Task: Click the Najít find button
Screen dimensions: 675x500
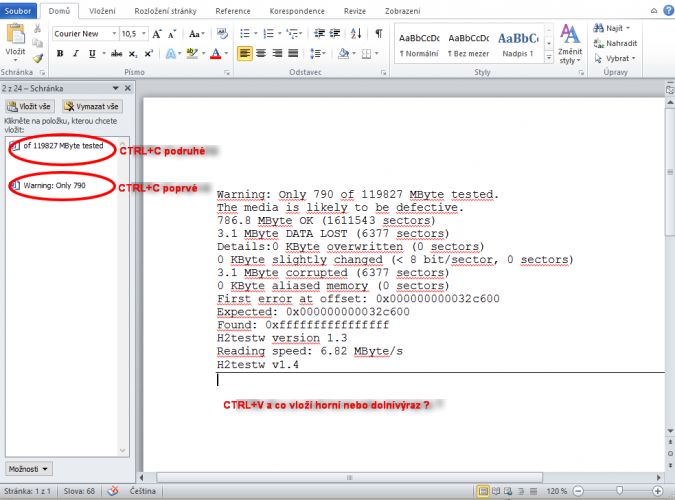Action: (x=611, y=28)
